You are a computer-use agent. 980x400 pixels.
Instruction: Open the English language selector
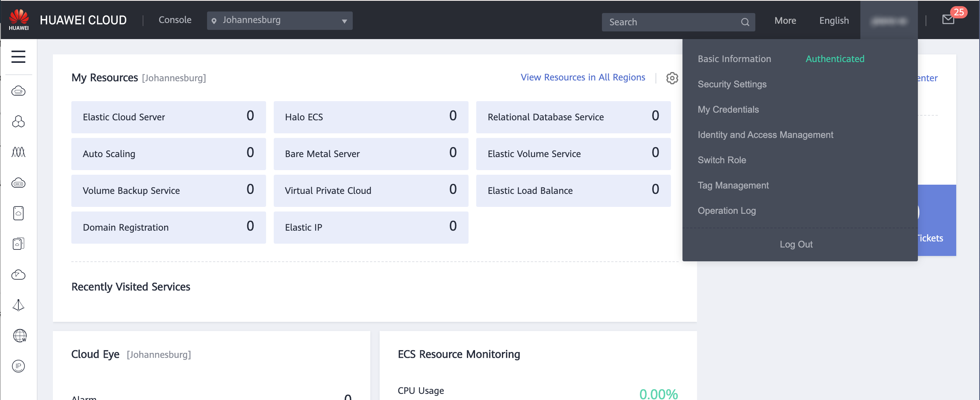834,21
